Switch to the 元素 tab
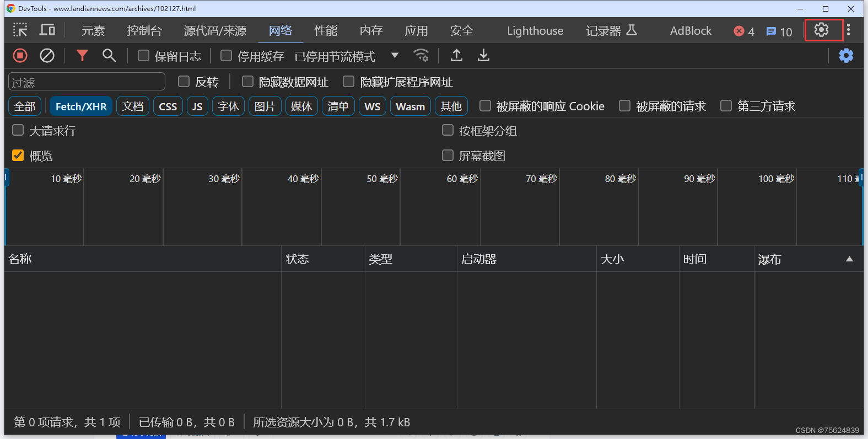The image size is (868, 439). tap(93, 31)
